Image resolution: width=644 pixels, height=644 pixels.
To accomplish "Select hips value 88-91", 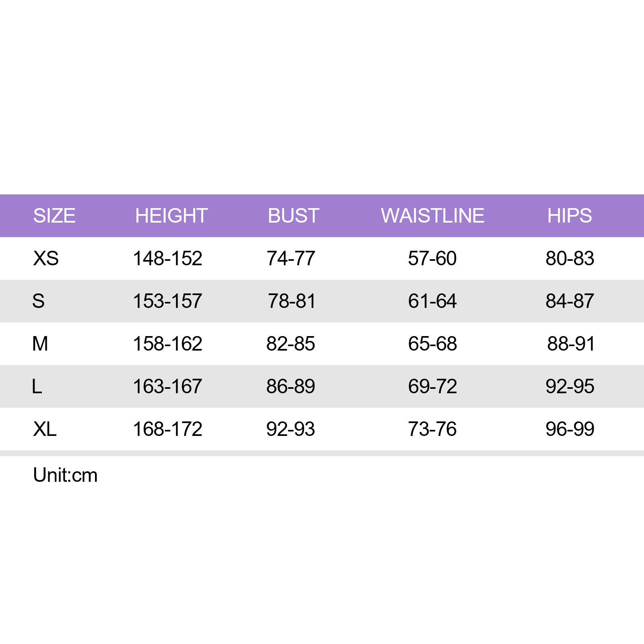I will tap(571, 344).
